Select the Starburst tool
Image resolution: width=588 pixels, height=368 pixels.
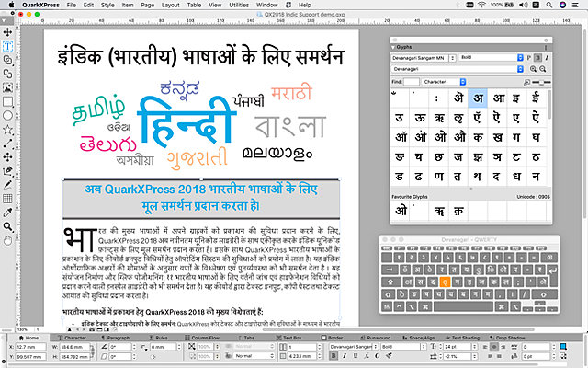7,130
